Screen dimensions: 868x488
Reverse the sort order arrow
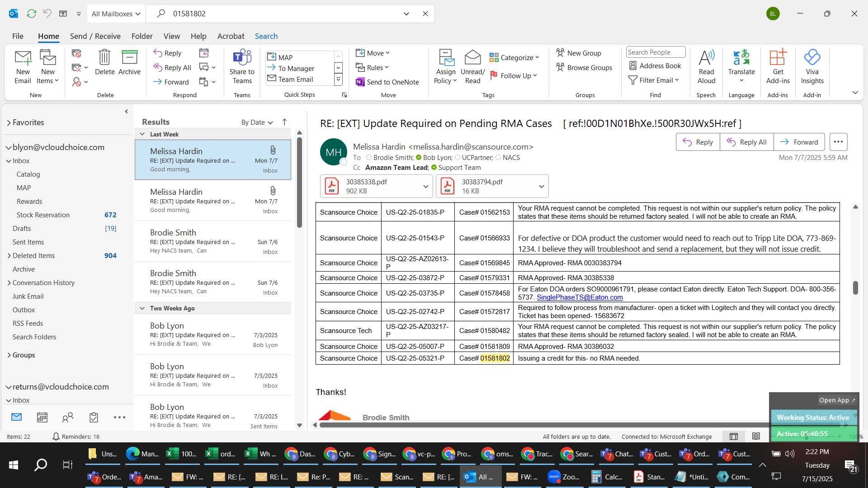pyautogui.click(x=284, y=122)
